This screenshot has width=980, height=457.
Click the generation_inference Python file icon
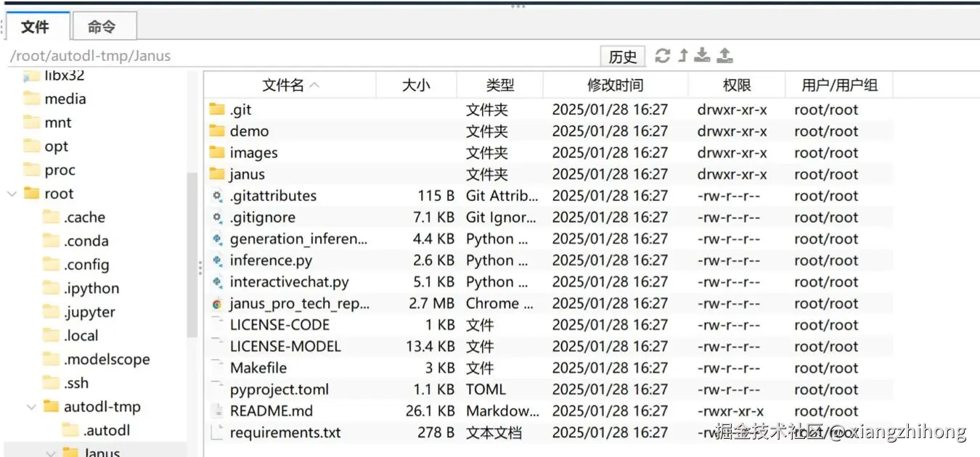point(217,239)
